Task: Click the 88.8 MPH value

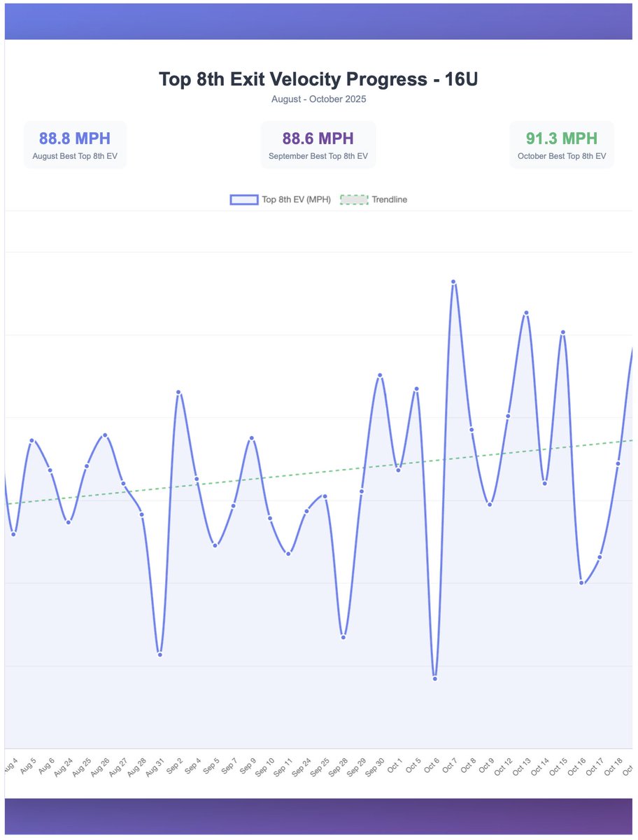Action: (x=75, y=138)
